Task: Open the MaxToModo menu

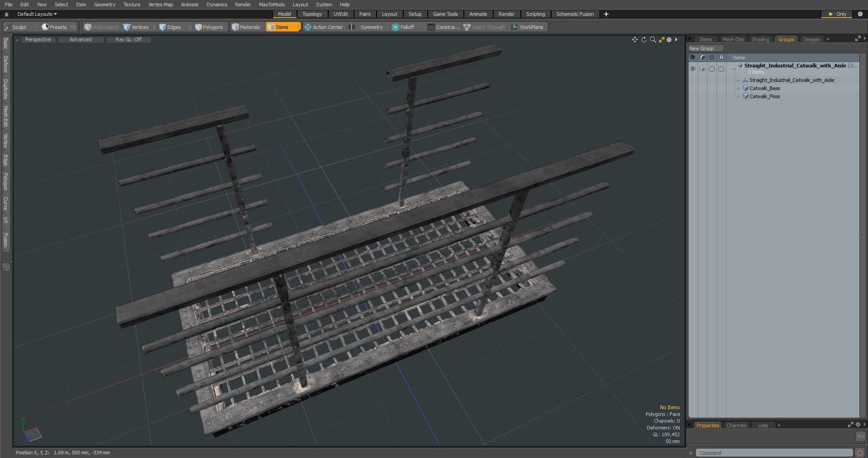Action: pos(272,5)
